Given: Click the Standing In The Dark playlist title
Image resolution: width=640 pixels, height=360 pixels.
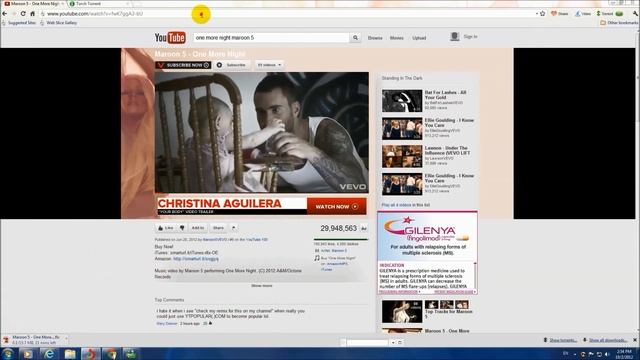Looking at the screenshot, I should (402, 78).
